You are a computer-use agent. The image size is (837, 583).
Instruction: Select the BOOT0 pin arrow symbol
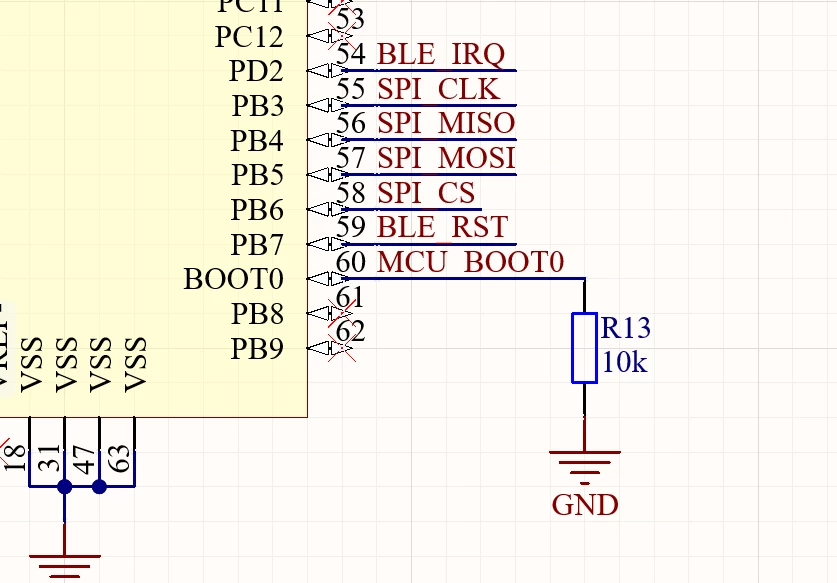point(327,279)
